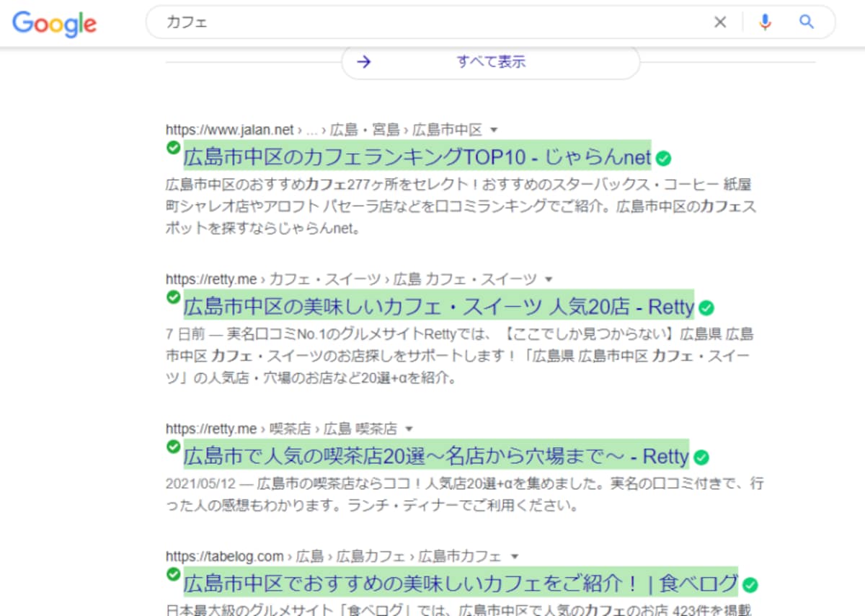Click https://retty.me URL above カフェ・スイーツ result
The width and height of the screenshot is (865, 616).
point(211,280)
